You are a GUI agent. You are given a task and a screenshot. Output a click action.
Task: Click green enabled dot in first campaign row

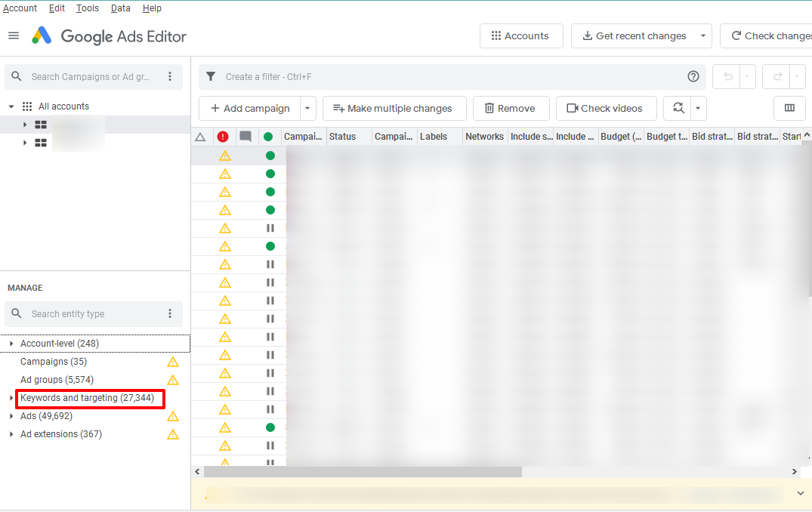pos(270,156)
